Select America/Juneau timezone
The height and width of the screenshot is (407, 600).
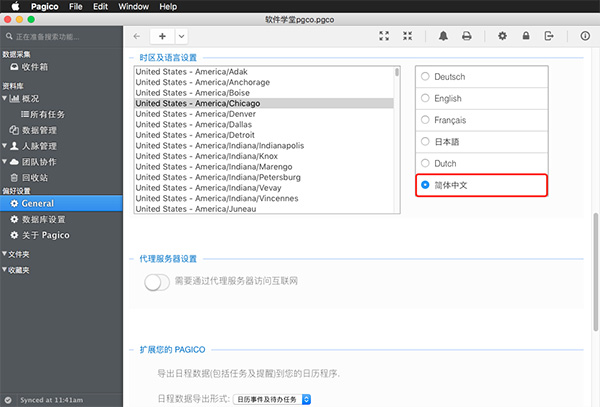[x=264, y=209]
